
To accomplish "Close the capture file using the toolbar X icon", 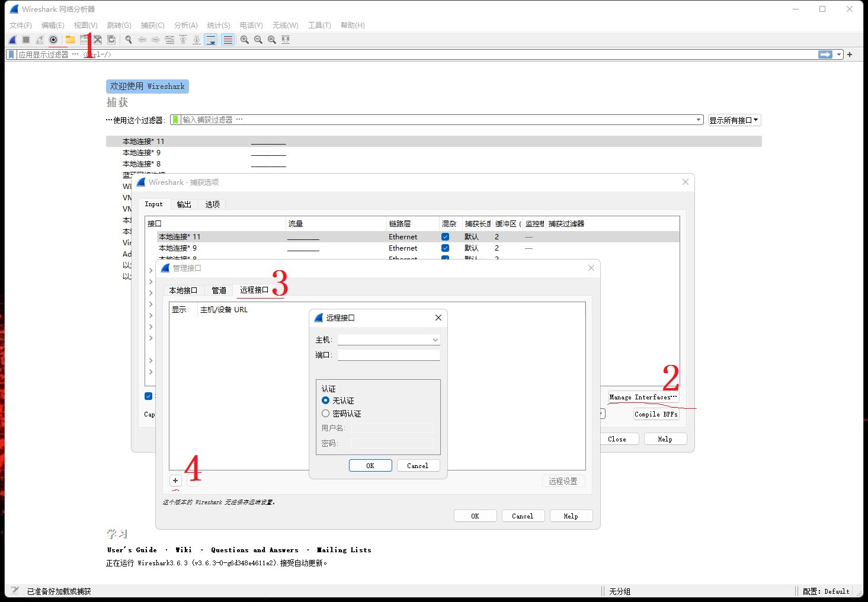I will (x=98, y=40).
